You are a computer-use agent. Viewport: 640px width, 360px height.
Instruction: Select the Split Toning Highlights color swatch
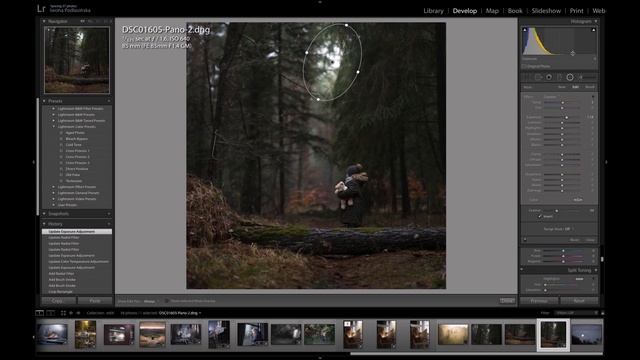point(579,279)
